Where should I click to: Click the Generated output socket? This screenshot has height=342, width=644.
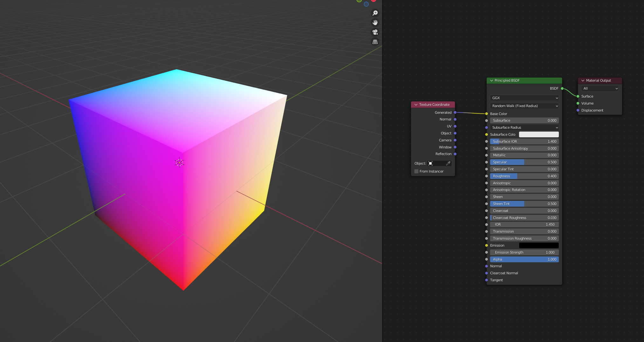[455, 113]
